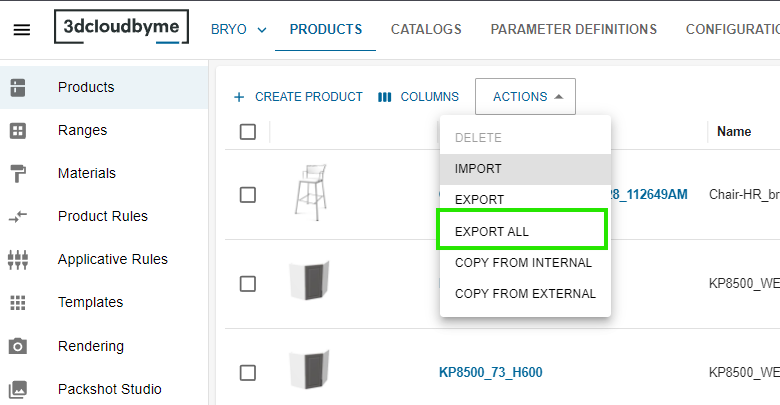Click the bar chair product thumbnail
780x405 pixels.
310,193
